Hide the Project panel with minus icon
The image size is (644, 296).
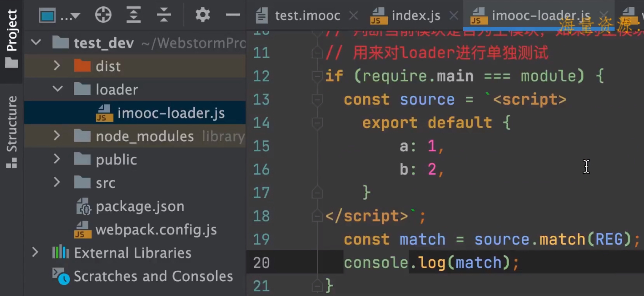233,16
